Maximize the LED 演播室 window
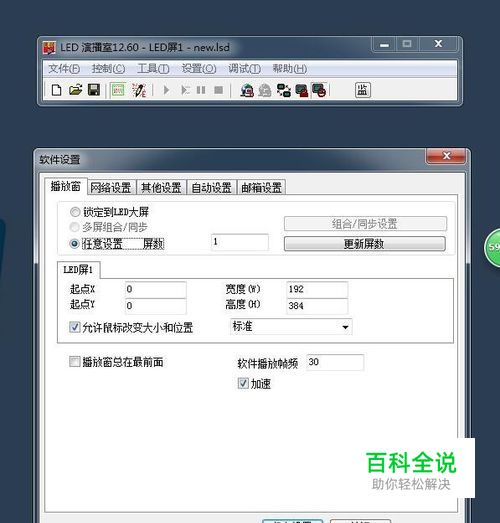Image resolution: width=500 pixels, height=523 pixels. tap(407, 44)
